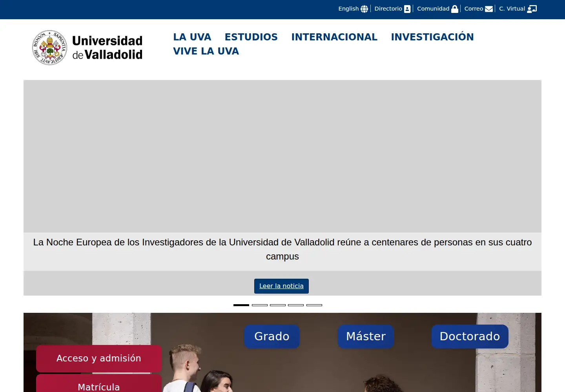Open the LA UVA menu
565x392 pixels.
click(192, 37)
